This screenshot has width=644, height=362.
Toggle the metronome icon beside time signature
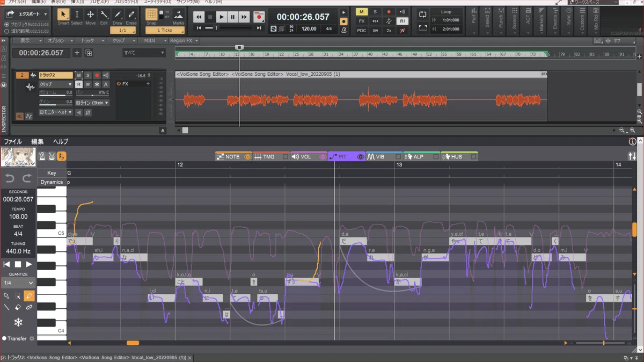344,29
